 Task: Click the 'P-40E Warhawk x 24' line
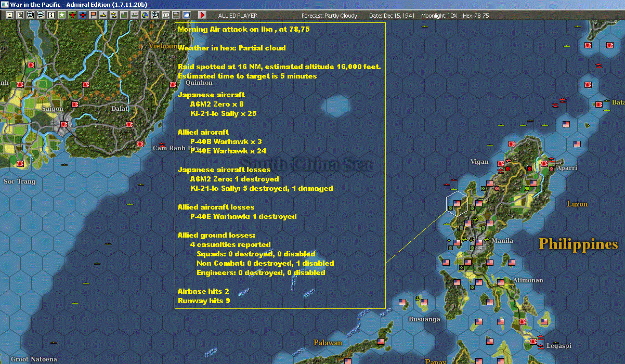click(x=228, y=151)
